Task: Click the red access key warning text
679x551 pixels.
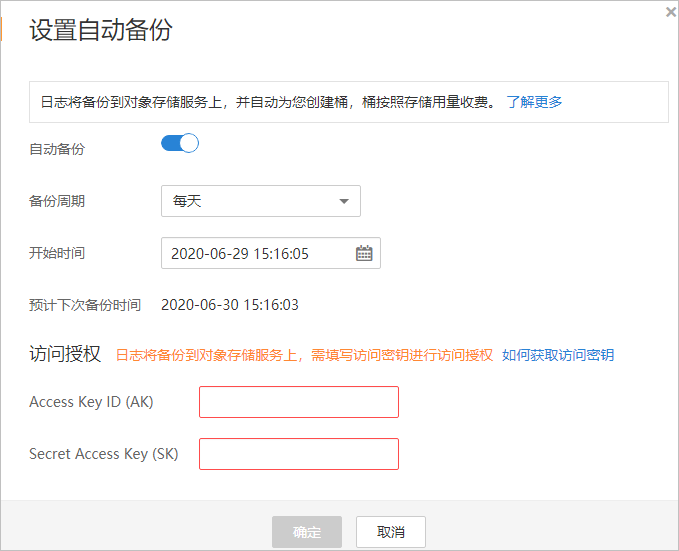Action: coord(304,355)
